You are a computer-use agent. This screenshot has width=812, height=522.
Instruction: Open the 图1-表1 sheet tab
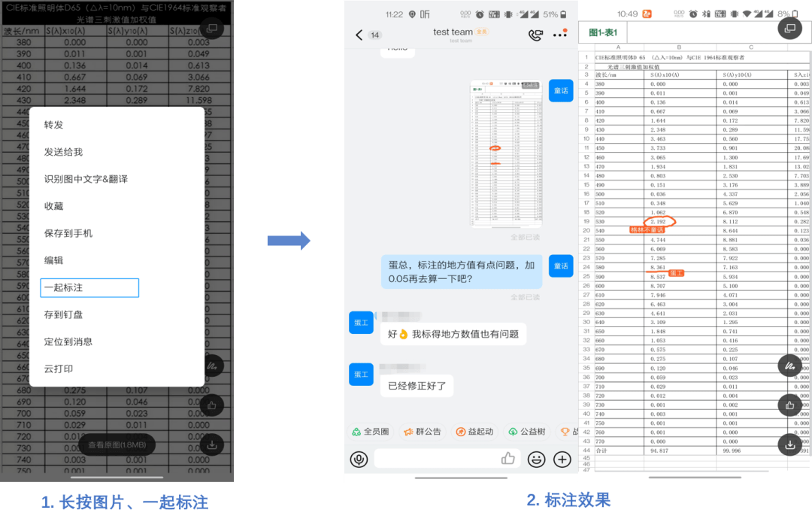click(x=602, y=32)
